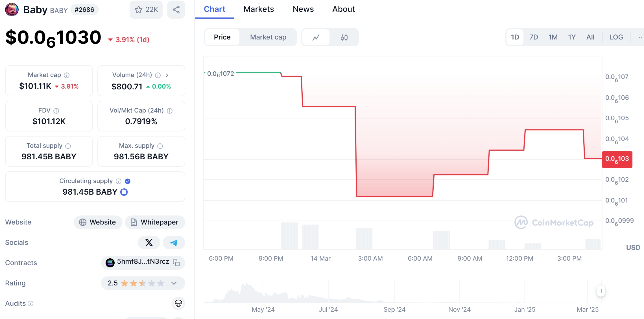Open the Website link button
The width and height of the screenshot is (644, 319).
tap(98, 222)
